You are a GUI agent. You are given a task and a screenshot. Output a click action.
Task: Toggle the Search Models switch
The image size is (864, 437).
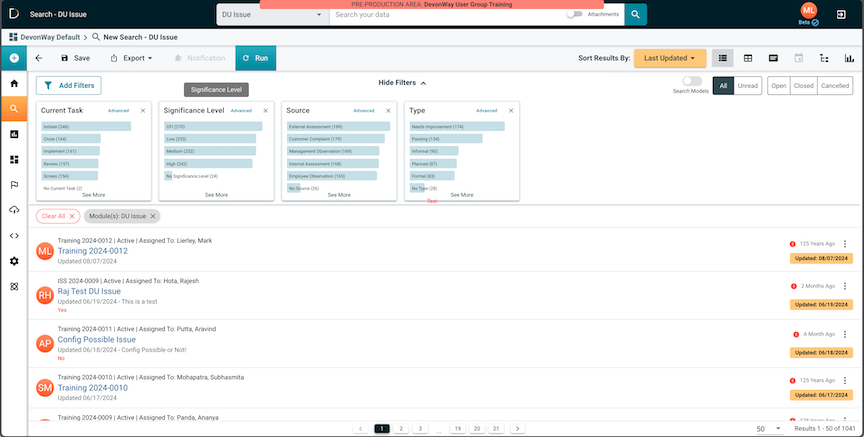pyautogui.click(x=692, y=81)
